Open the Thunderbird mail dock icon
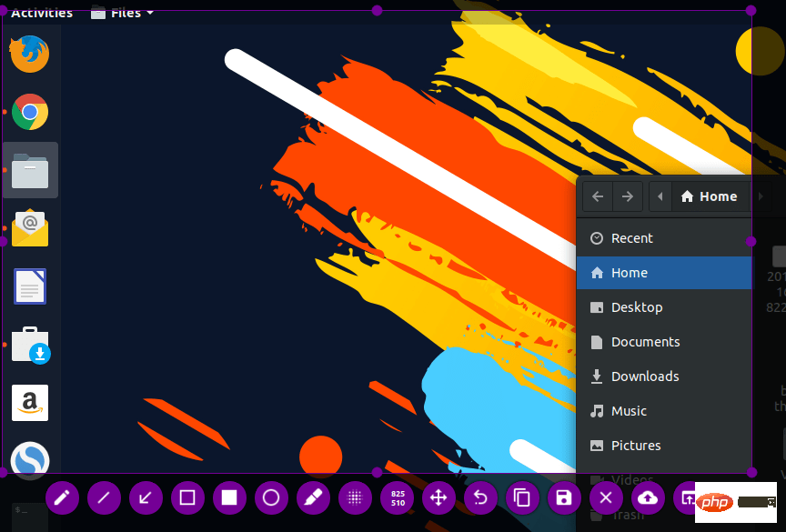This screenshot has height=532, width=786. pos(30,228)
